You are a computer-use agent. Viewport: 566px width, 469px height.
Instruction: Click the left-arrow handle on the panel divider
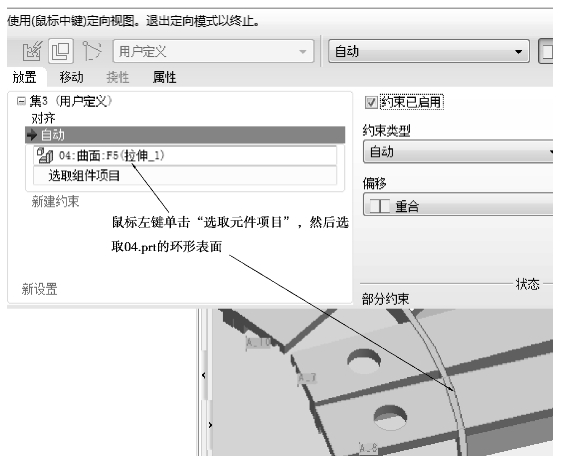(x=204, y=375)
